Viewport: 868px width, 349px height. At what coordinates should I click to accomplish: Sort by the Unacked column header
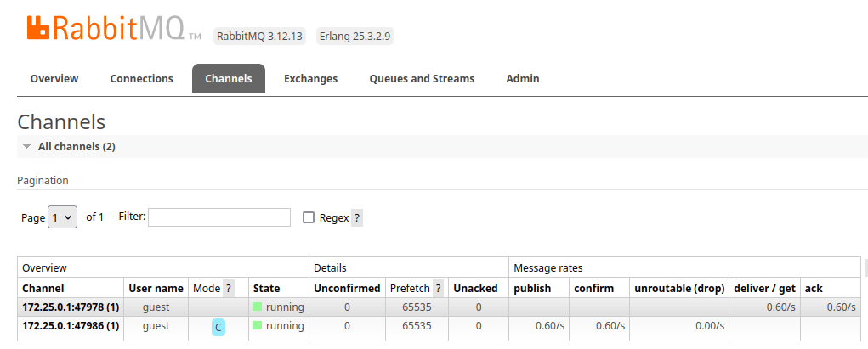[475, 288]
